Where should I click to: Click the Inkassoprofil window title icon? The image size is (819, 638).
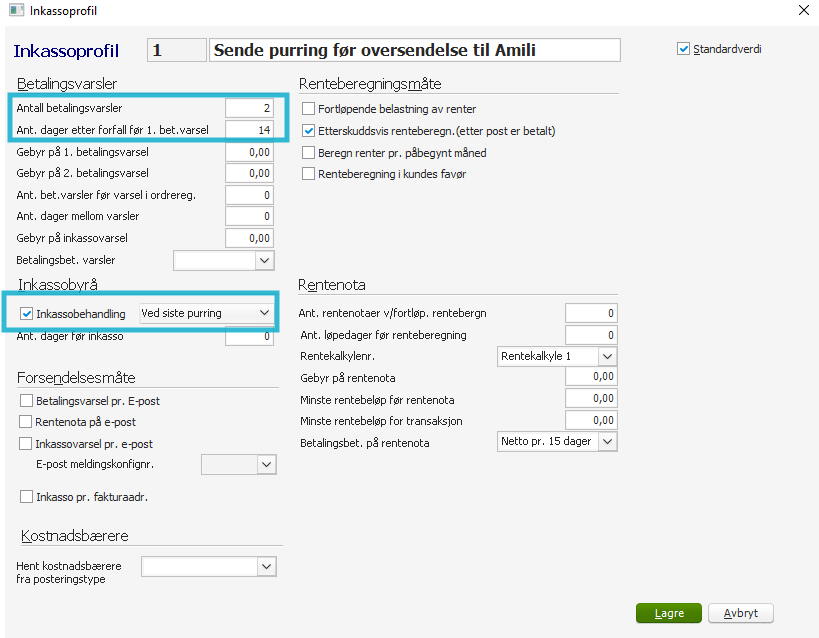[x=16, y=10]
